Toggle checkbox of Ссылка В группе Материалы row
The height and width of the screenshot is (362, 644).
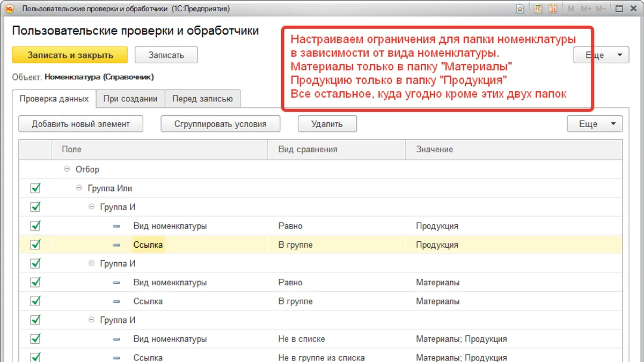[35, 301]
